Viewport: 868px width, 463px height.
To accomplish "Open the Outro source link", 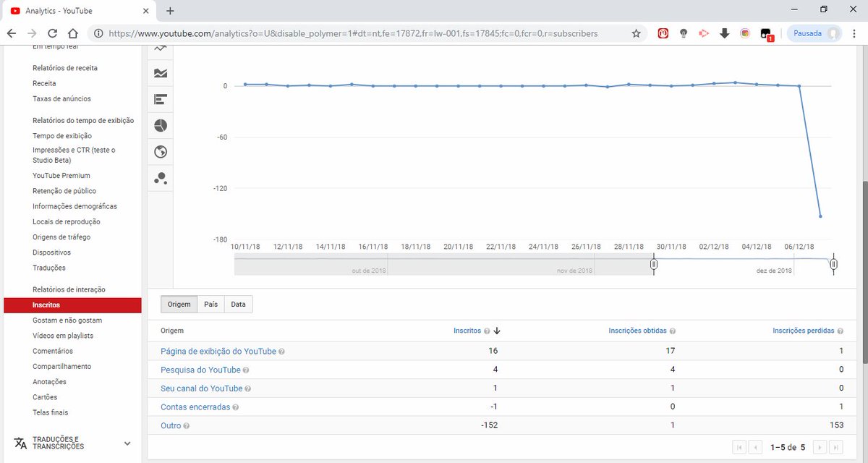I will (171, 426).
